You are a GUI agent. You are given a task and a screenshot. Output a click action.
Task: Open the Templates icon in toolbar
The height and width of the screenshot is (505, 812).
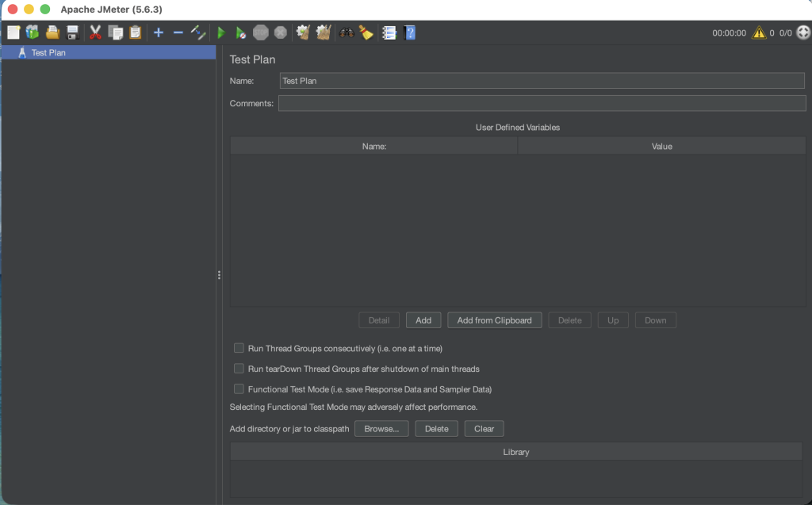[33, 33]
